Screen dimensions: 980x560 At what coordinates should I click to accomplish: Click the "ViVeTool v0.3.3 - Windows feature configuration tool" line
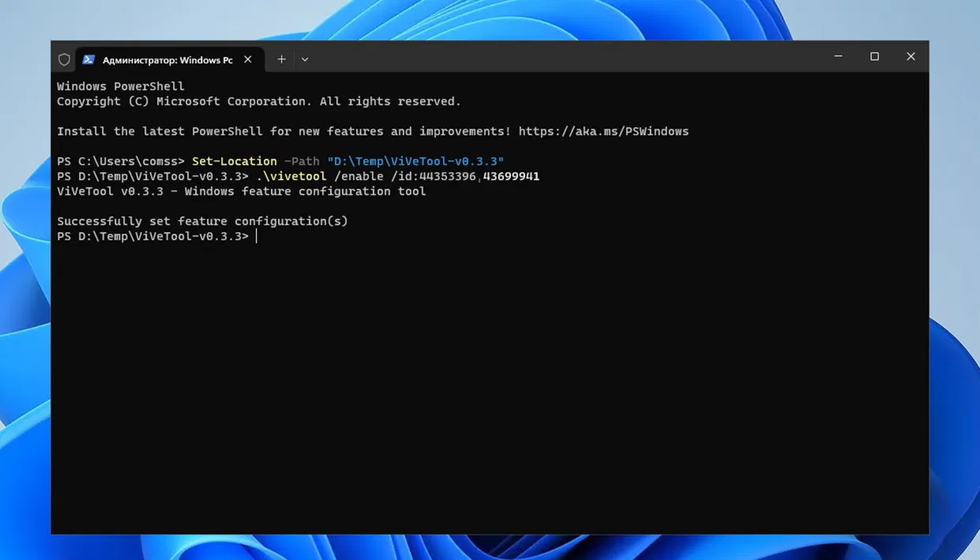[x=242, y=191]
